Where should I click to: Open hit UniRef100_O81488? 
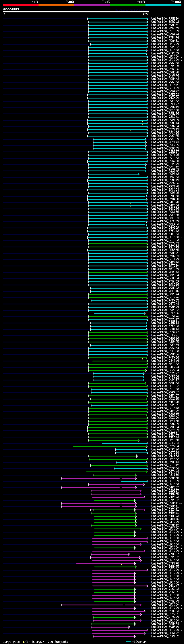(x=165, y=111)
